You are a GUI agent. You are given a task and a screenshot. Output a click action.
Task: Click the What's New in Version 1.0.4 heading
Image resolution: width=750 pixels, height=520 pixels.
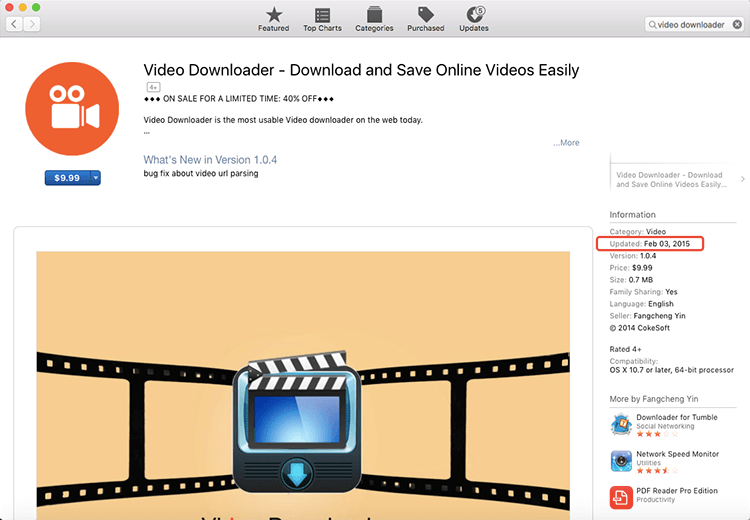[210, 160]
